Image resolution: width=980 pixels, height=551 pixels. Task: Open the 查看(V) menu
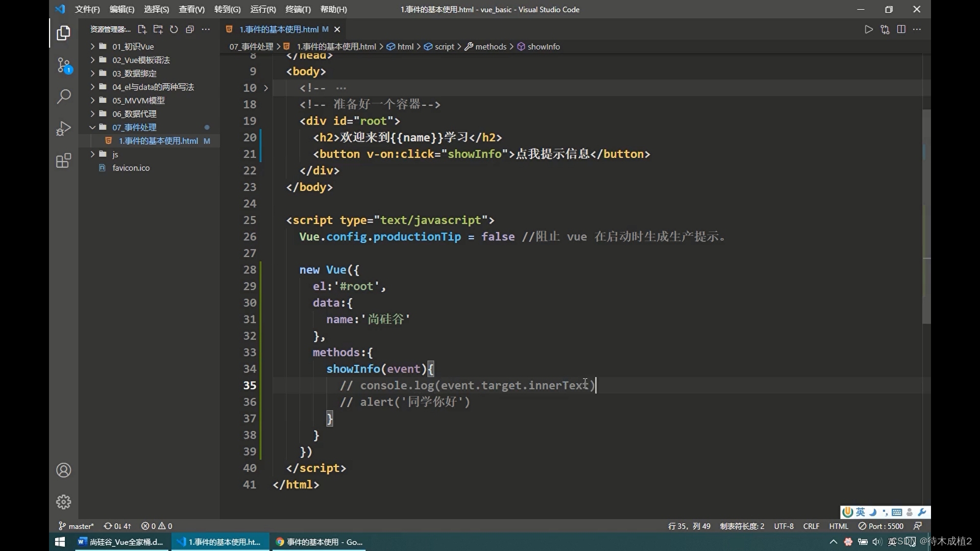[191, 9]
